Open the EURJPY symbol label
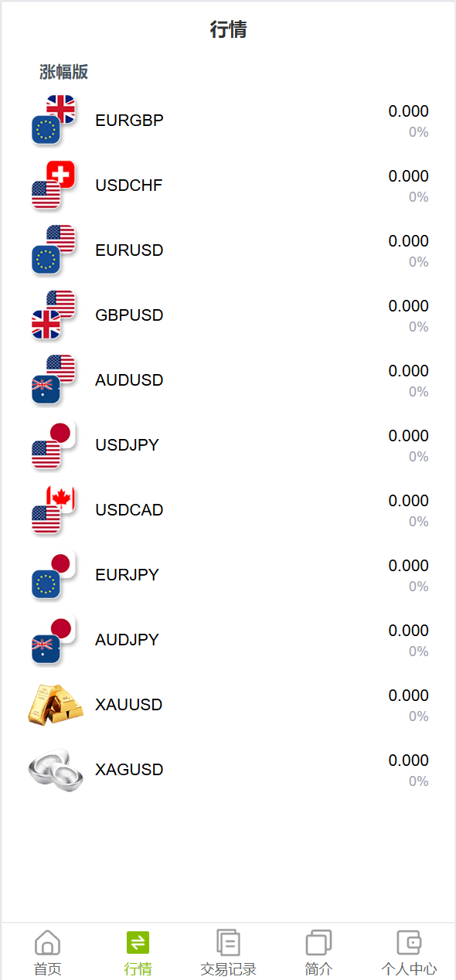 [127, 575]
